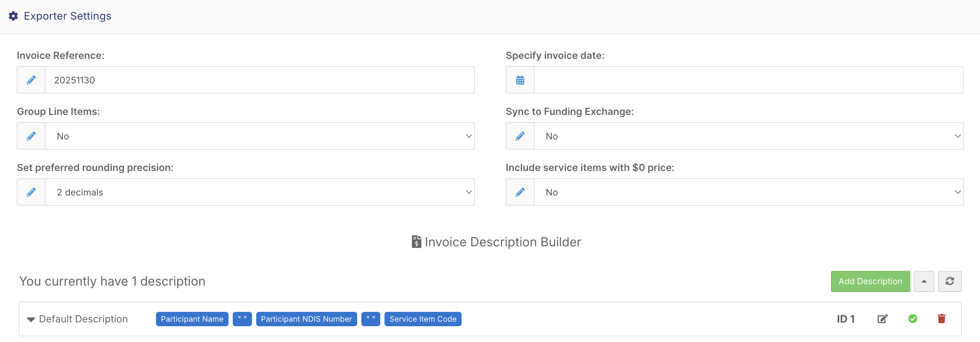Click the Exporter Settings gear icon

click(13, 16)
